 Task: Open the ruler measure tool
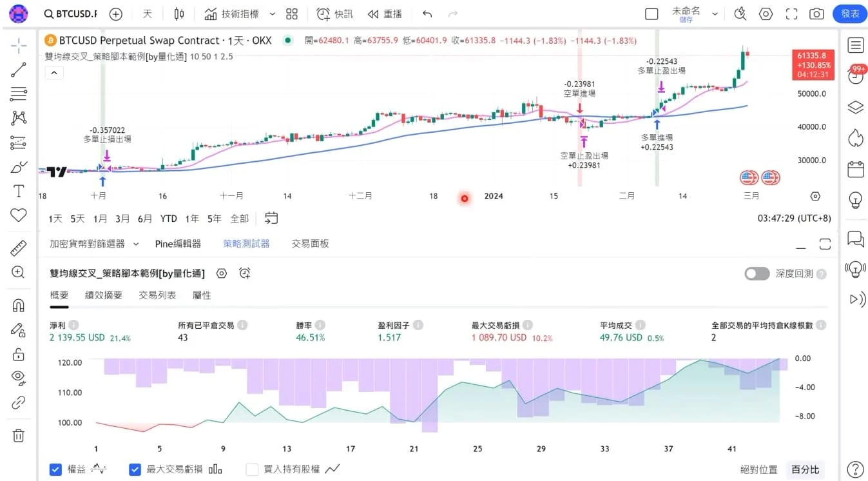tap(19, 248)
